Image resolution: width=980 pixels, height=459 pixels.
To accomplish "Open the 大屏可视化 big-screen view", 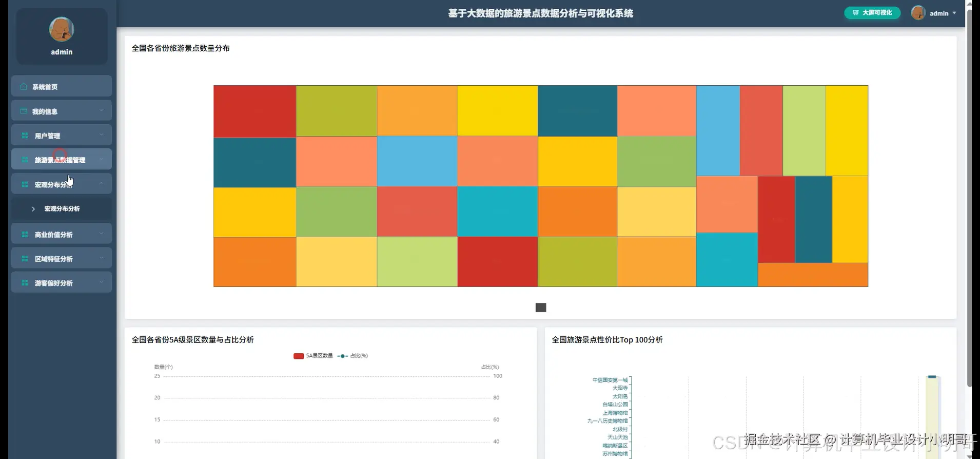I will click(872, 13).
